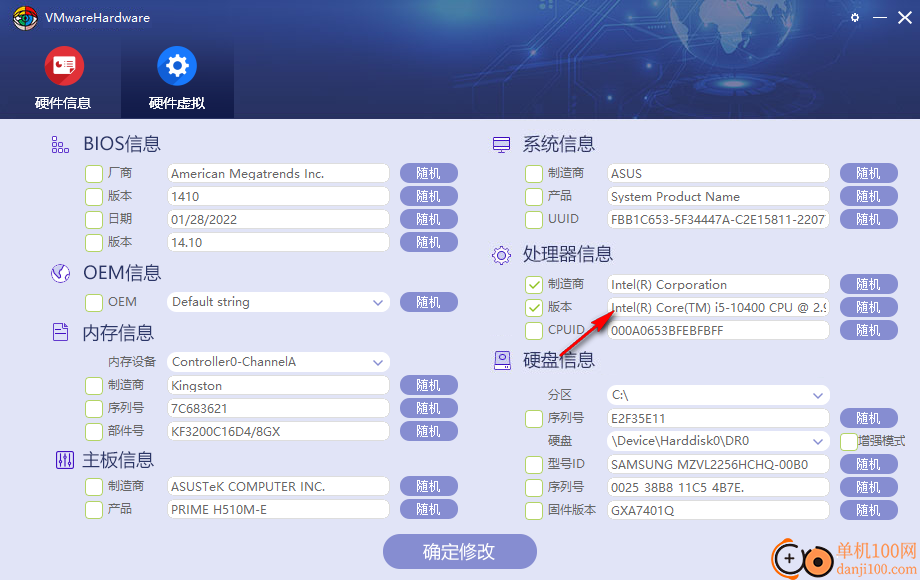Image resolution: width=920 pixels, height=580 pixels.
Task: Click the OEM信息 section icon
Action: pyautogui.click(x=60, y=273)
